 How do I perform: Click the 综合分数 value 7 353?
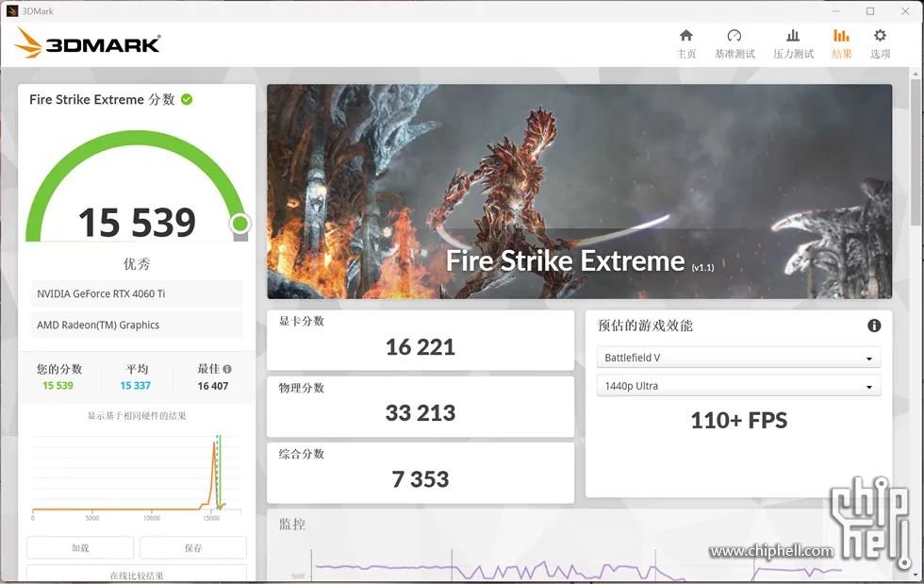pyautogui.click(x=421, y=479)
